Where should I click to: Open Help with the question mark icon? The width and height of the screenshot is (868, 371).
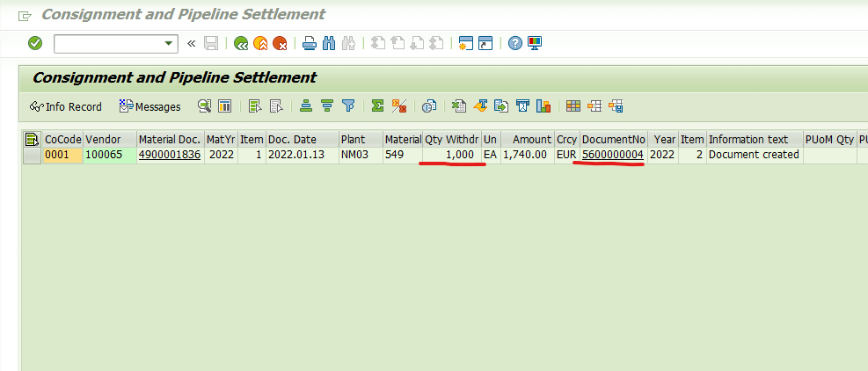[x=515, y=43]
